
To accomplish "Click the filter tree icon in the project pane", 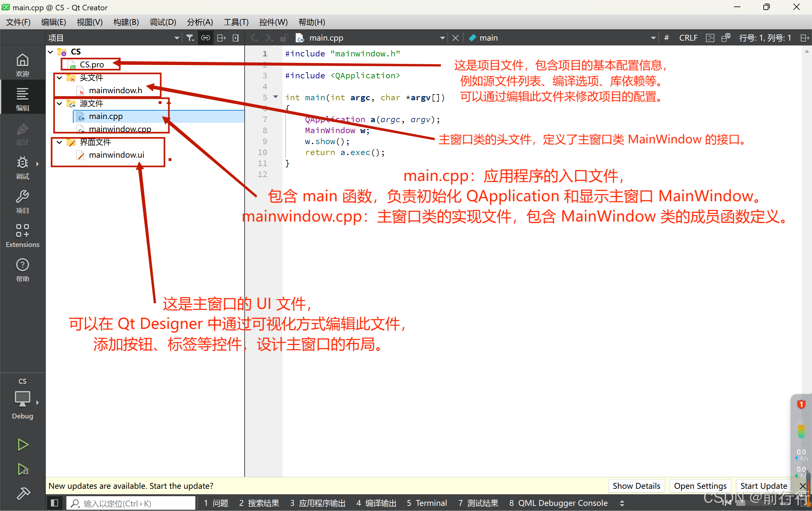I will click(190, 38).
